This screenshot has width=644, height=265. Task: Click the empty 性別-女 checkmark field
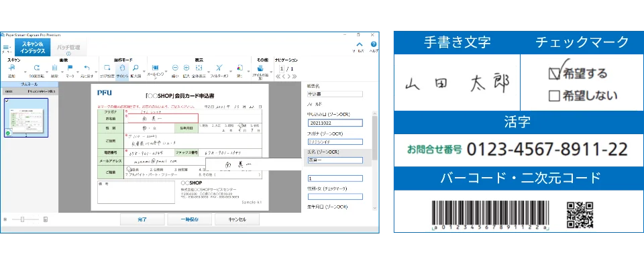[x=335, y=197]
